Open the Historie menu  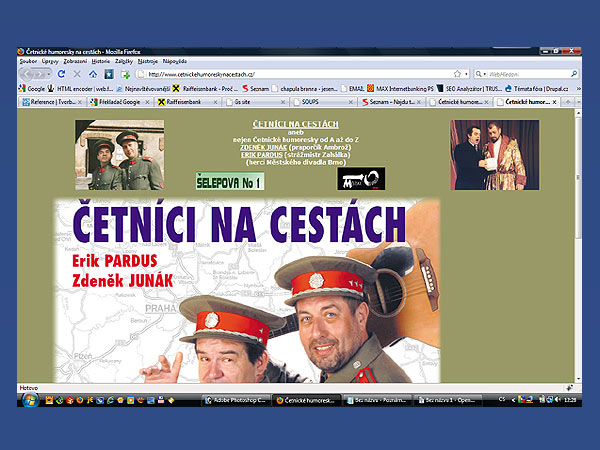101,61
